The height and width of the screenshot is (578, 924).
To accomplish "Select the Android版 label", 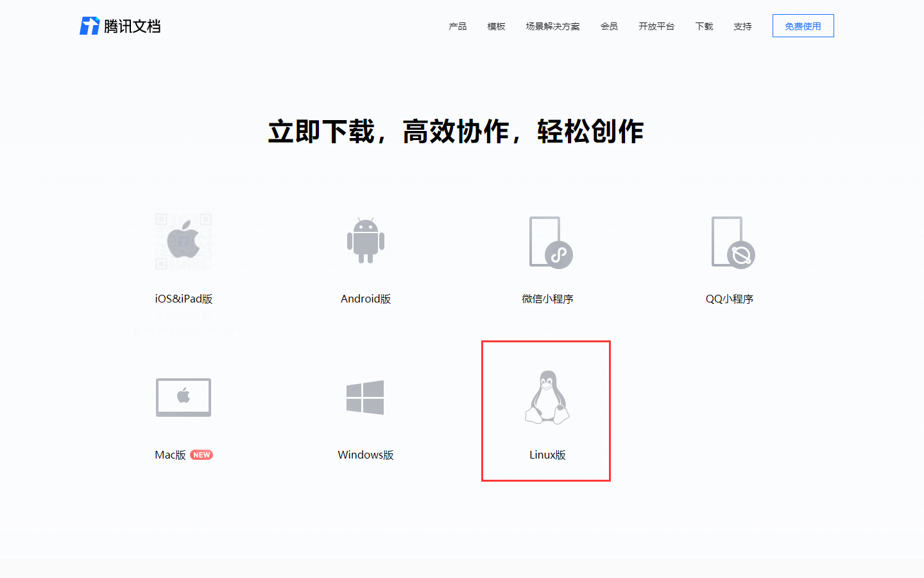I will [x=366, y=299].
